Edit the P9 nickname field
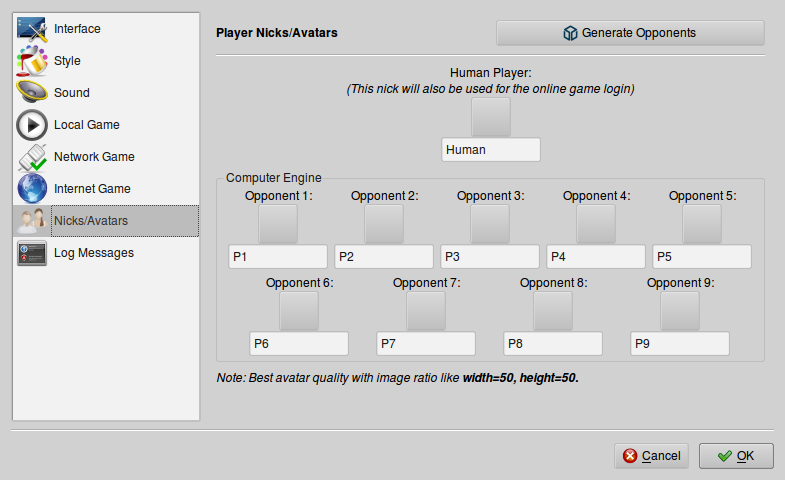The height and width of the screenshot is (480, 785). coord(680,344)
